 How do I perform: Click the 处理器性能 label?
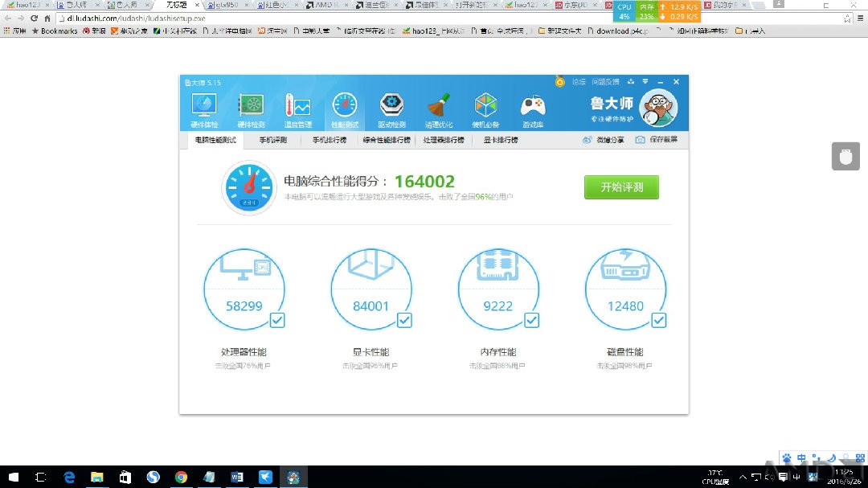[244, 352]
